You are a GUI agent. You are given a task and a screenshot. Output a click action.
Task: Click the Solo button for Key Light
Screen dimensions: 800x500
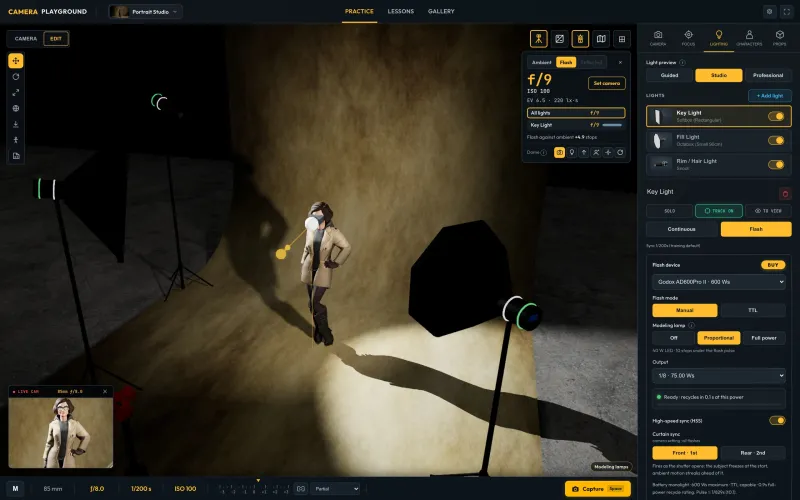669,211
